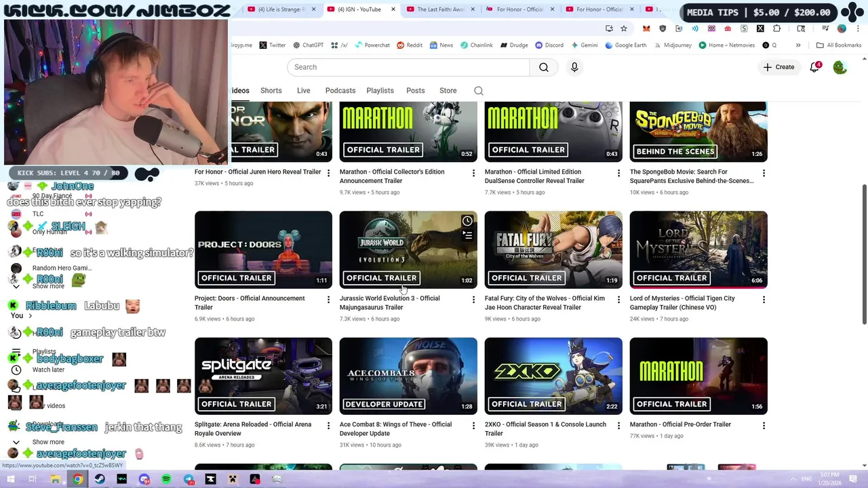Switch to Shorts channel tab
The height and width of the screenshot is (488, 868).
271,91
